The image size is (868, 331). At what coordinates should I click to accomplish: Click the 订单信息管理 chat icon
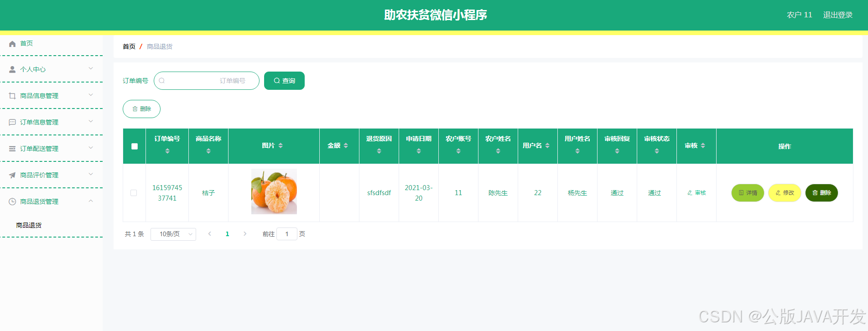click(x=12, y=122)
